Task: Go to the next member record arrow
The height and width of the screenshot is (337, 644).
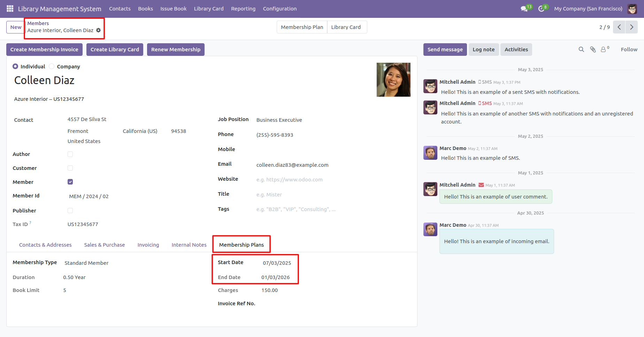Action: (x=631, y=27)
